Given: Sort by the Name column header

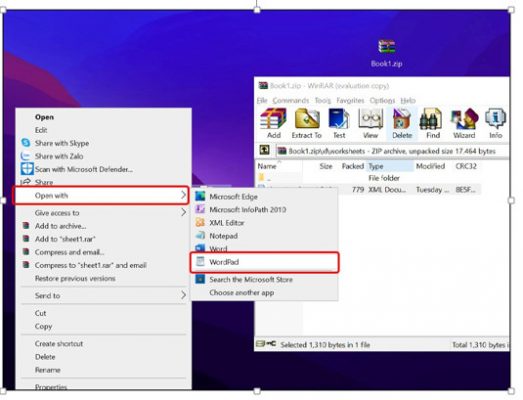Looking at the screenshot, I should pyautogui.click(x=279, y=166).
